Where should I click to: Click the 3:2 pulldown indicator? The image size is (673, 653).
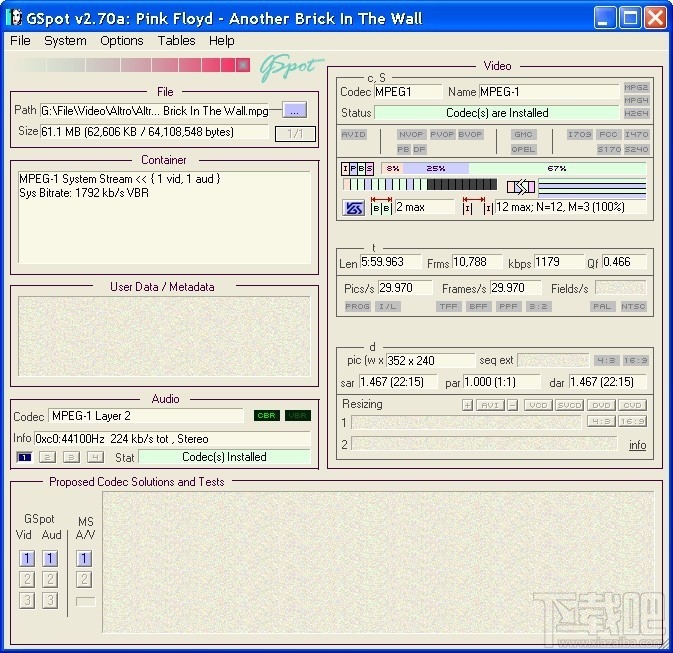click(x=538, y=307)
